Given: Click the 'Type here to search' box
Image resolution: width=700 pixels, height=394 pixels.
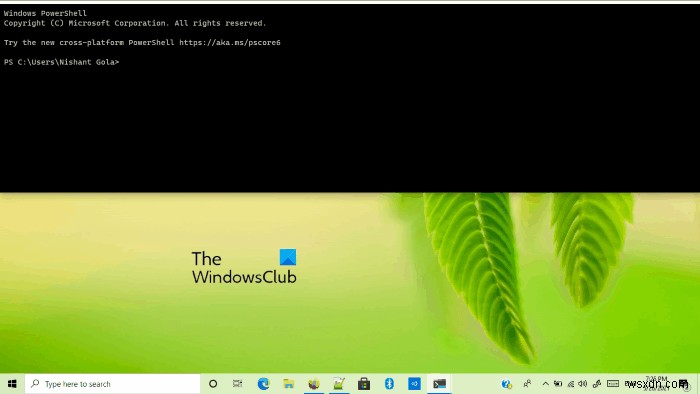Looking at the screenshot, I should coord(112,384).
